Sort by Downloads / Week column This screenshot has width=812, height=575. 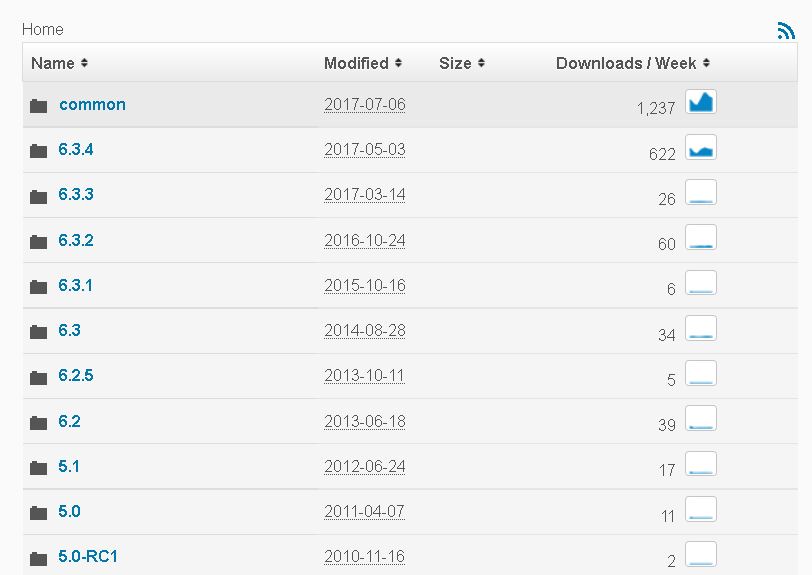(632, 63)
